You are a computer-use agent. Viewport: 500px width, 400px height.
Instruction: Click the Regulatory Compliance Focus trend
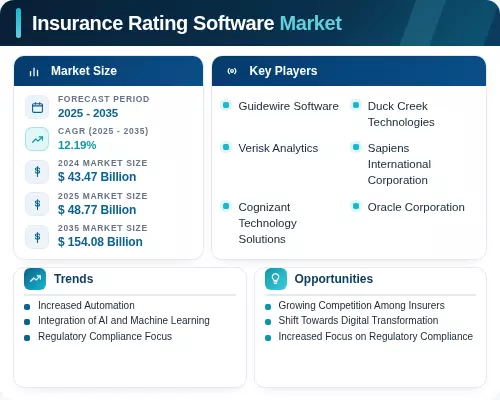point(105,336)
